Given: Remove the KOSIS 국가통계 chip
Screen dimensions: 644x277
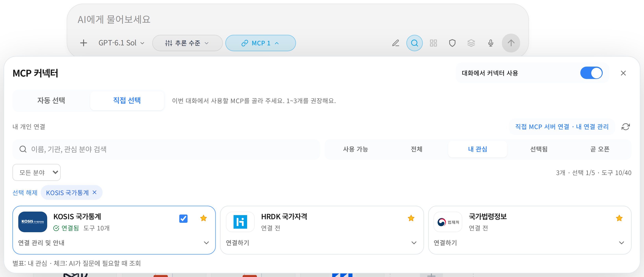Looking at the screenshot, I should point(95,192).
